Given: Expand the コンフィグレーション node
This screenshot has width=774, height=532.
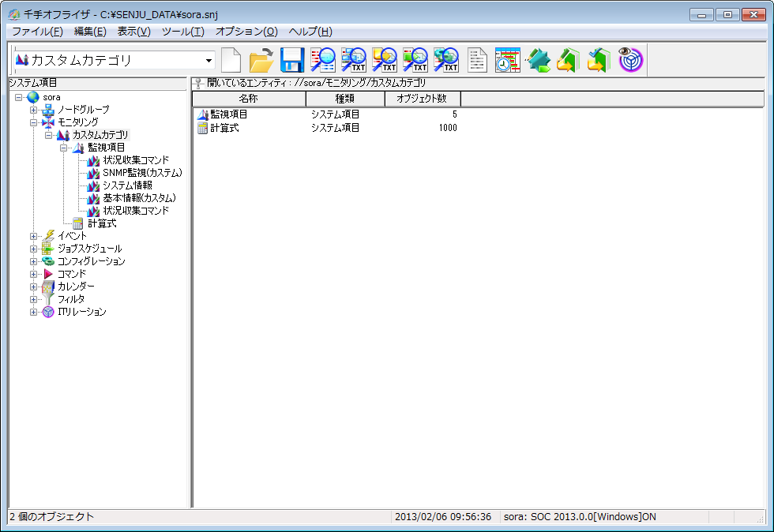Looking at the screenshot, I should pos(33,261).
